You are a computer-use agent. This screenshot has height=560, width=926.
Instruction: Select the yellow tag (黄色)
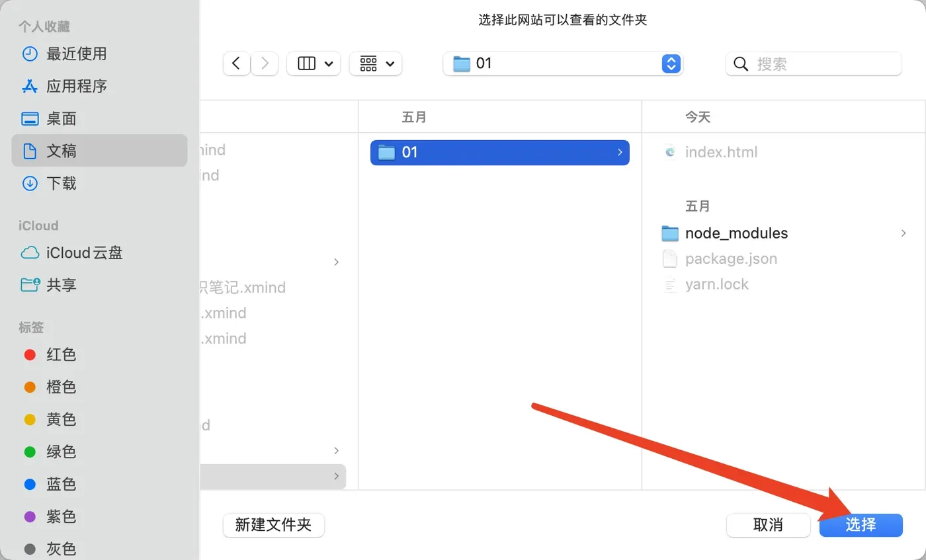pyautogui.click(x=99, y=419)
